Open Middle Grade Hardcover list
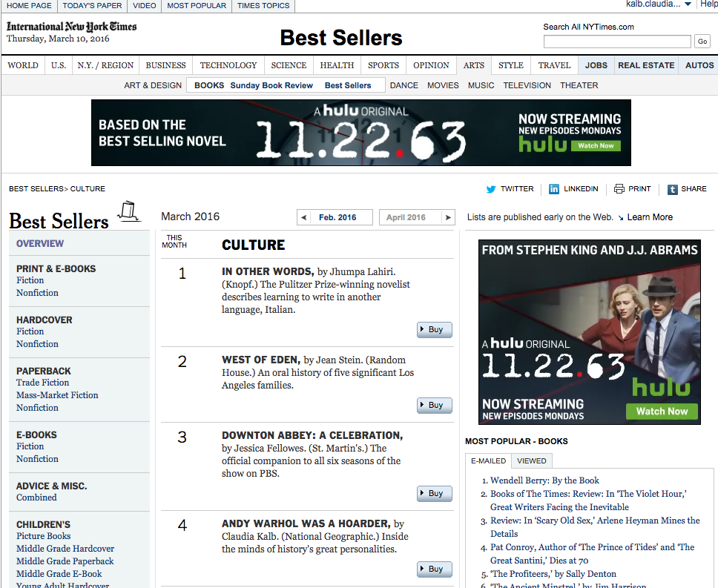718x588 pixels. coord(65,549)
